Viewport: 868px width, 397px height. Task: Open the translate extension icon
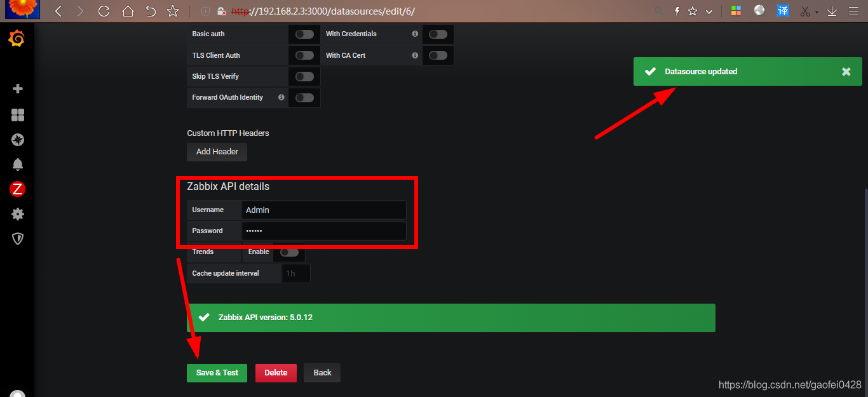pos(783,11)
